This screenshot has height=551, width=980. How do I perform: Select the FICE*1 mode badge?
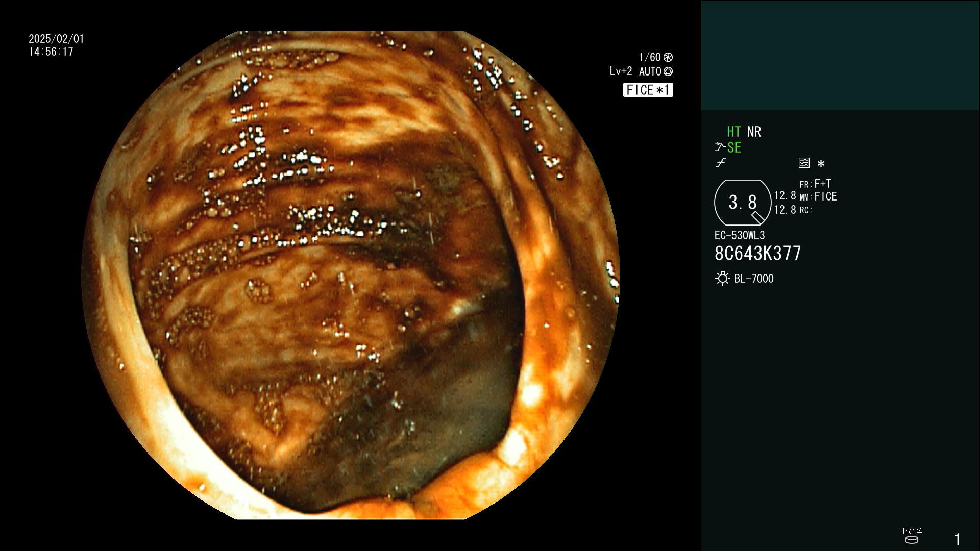[648, 90]
